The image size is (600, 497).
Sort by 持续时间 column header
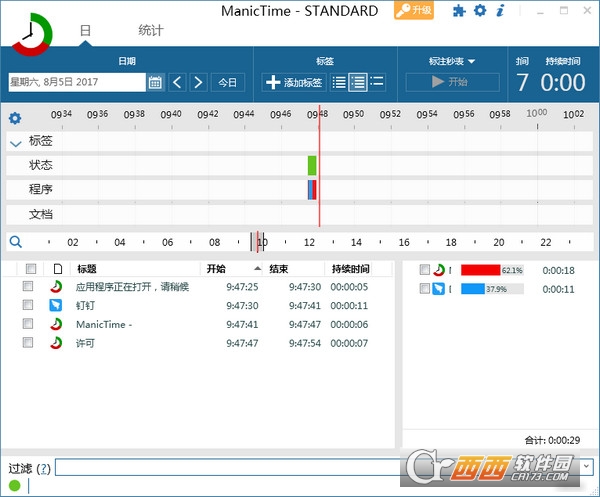click(351, 269)
